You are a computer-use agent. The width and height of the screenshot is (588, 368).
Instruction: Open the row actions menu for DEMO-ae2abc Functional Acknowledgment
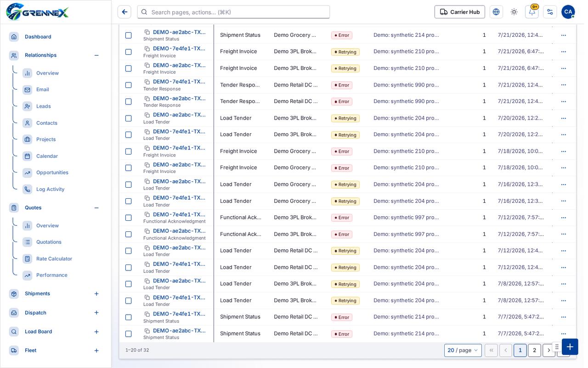click(x=564, y=234)
